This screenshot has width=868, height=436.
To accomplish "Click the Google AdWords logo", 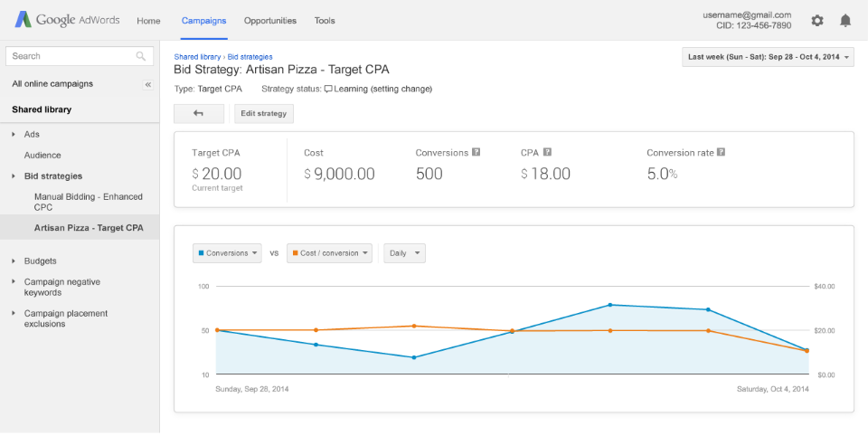I will tap(67, 20).
